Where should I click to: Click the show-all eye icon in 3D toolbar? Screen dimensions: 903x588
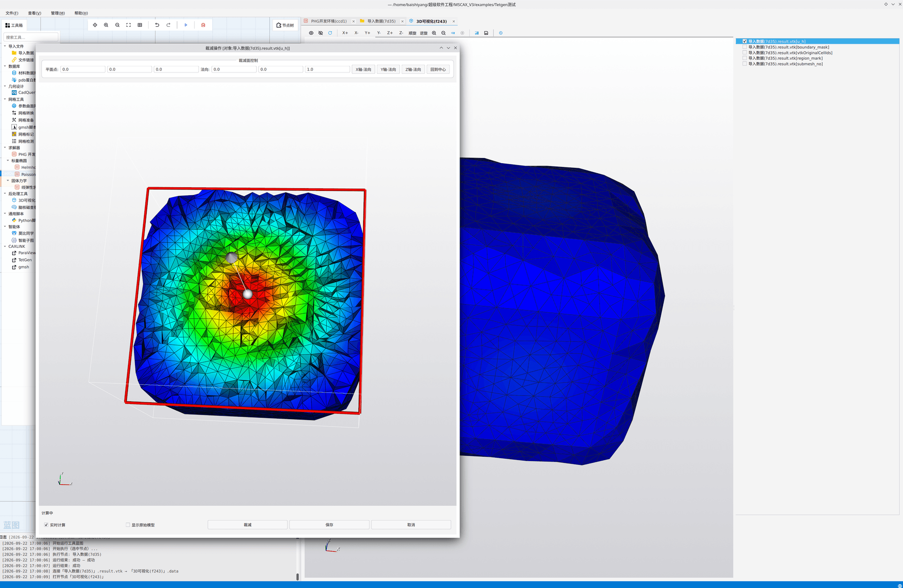click(311, 33)
